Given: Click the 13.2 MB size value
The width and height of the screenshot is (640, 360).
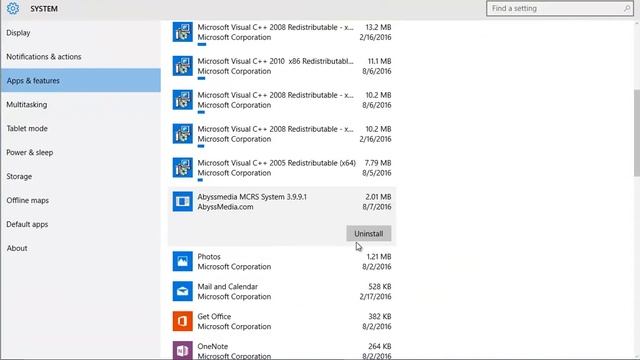Looking at the screenshot, I should [x=378, y=27].
